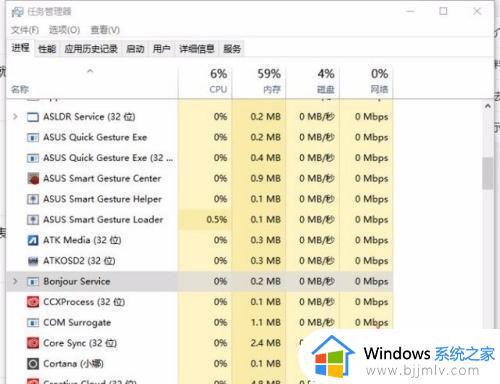Click the ASUS Quick Gesture Exe icon
The height and width of the screenshot is (384, 500).
pos(33,137)
